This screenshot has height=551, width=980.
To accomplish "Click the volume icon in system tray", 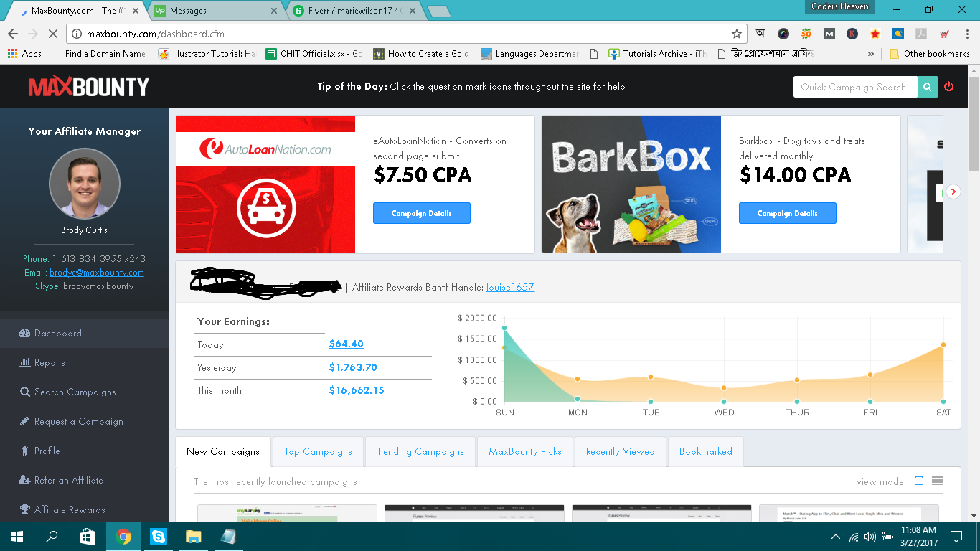I will coord(870,537).
